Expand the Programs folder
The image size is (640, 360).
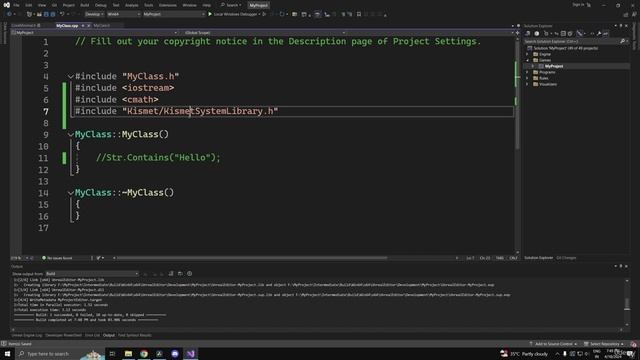click(x=527, y=72)
